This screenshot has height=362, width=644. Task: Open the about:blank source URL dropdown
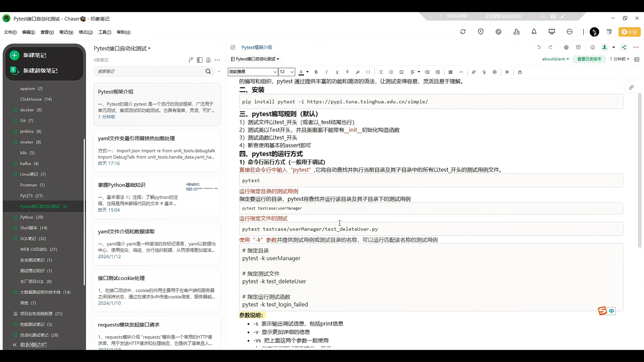[555, 59]
